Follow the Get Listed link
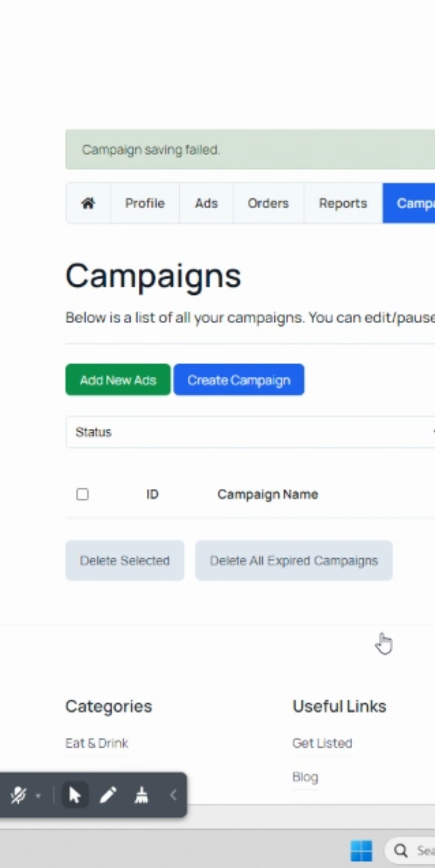The width and height of the screenshot is (435, 868). point(322,743)
